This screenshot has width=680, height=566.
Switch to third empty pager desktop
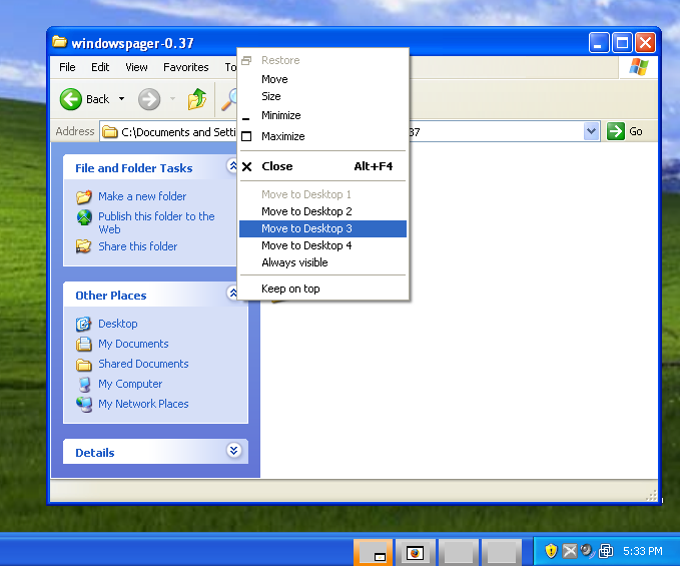pos(458,553)
